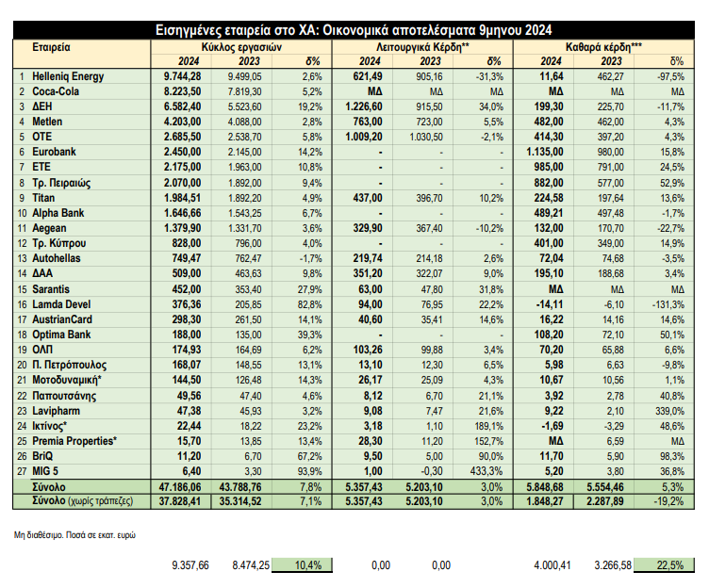Select the green cell '22,5%'

(x=664, y=565)
